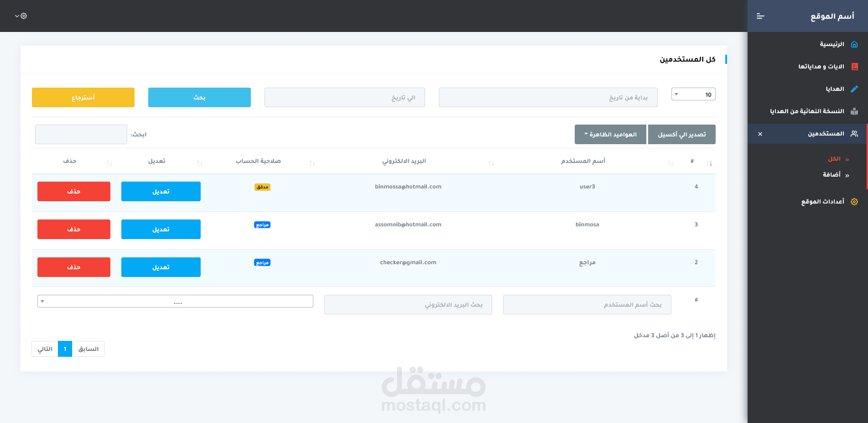Select the الكل submenu item
Viewport: 868px width, 423px height.
click(x=834, y=159)
